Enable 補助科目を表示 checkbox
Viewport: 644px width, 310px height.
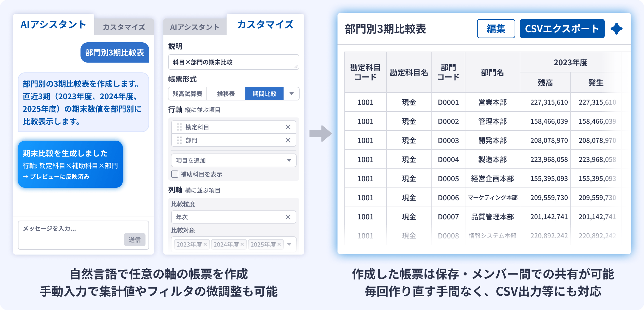(175, 174)
